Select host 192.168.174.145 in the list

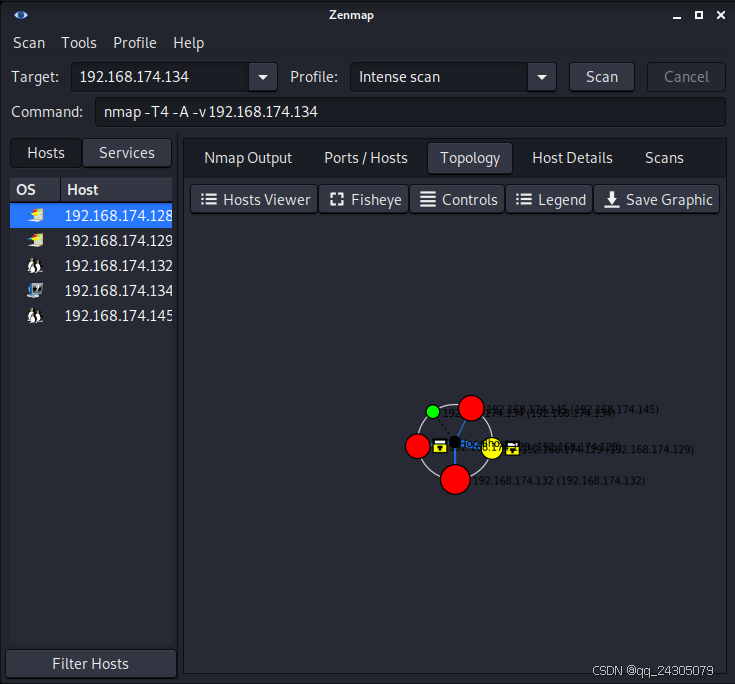pyautogui.click(x=91, y=316)
